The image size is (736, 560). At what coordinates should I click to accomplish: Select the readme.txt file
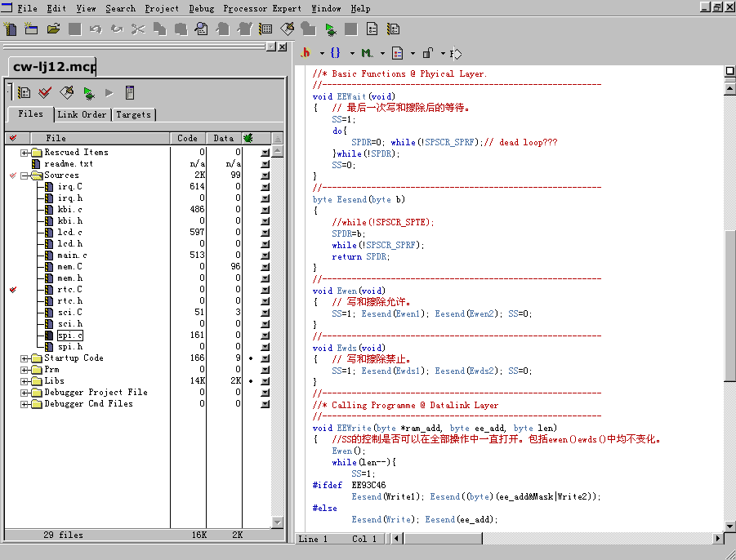pos(68,164)
